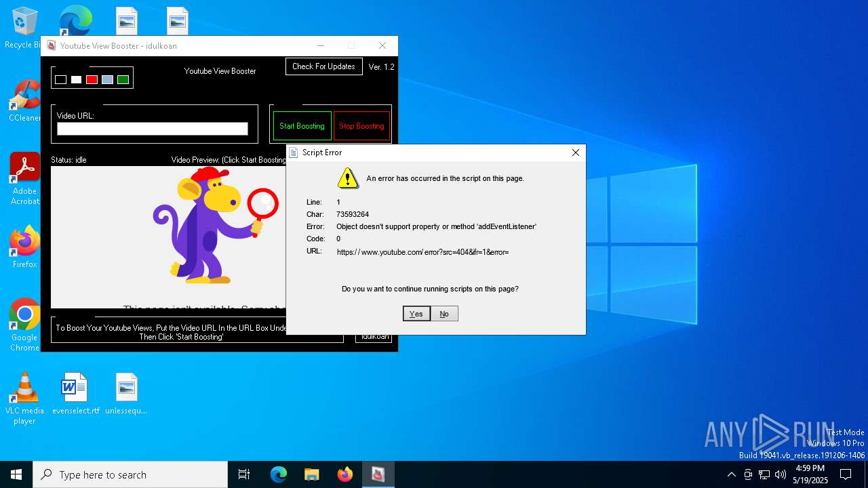Viewport: 868px width, 488px height.
Task: Select the green color swatch
Action: (x=123, y=79)
